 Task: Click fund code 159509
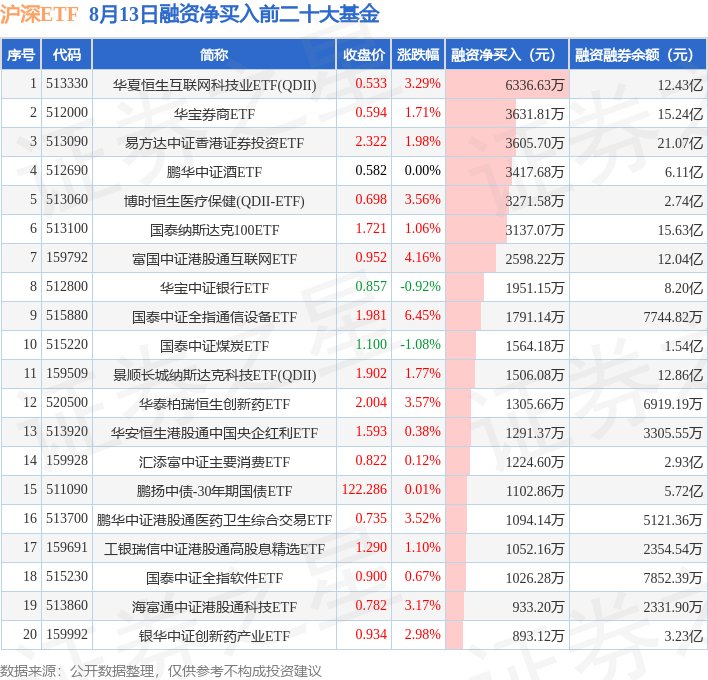click(67, 373)
